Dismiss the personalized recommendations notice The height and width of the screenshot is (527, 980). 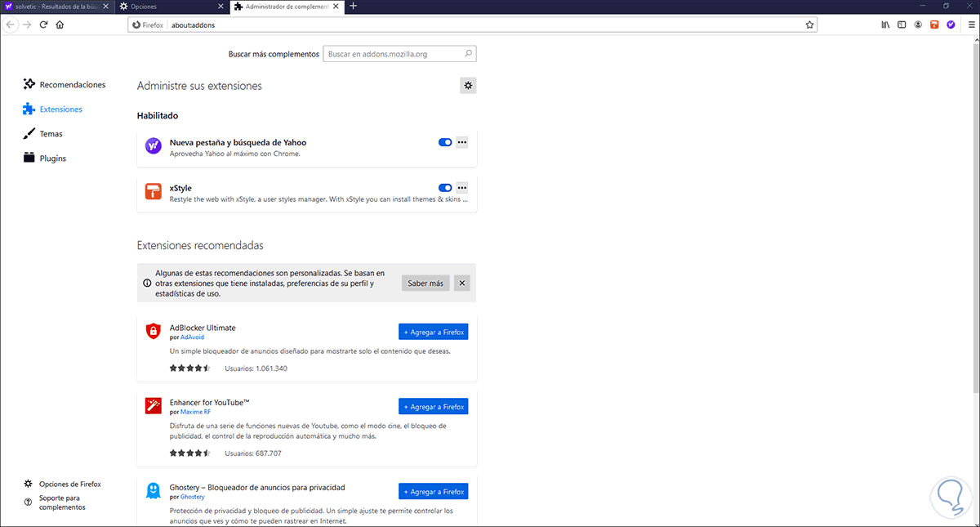click(462, 283)
